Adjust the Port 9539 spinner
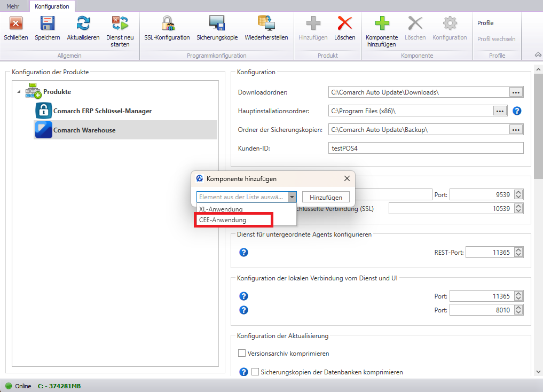Image resolution: width=543 pixels, height=392 pixels. point(518,194)
